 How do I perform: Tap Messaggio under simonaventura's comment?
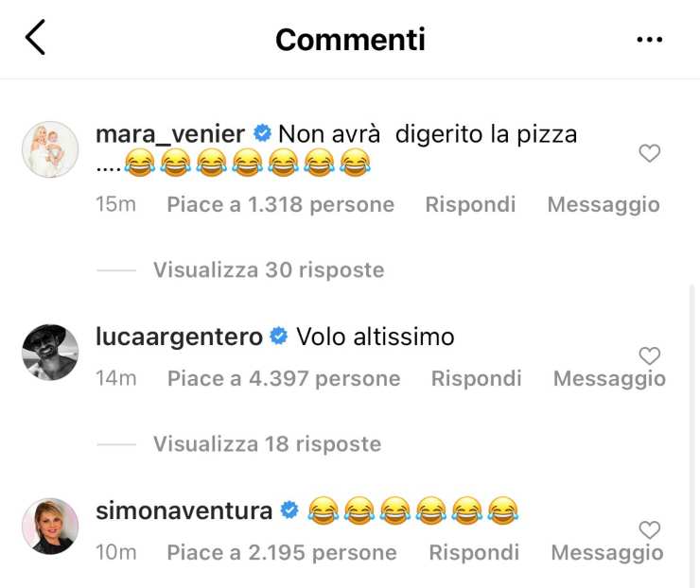pos(607,552)
